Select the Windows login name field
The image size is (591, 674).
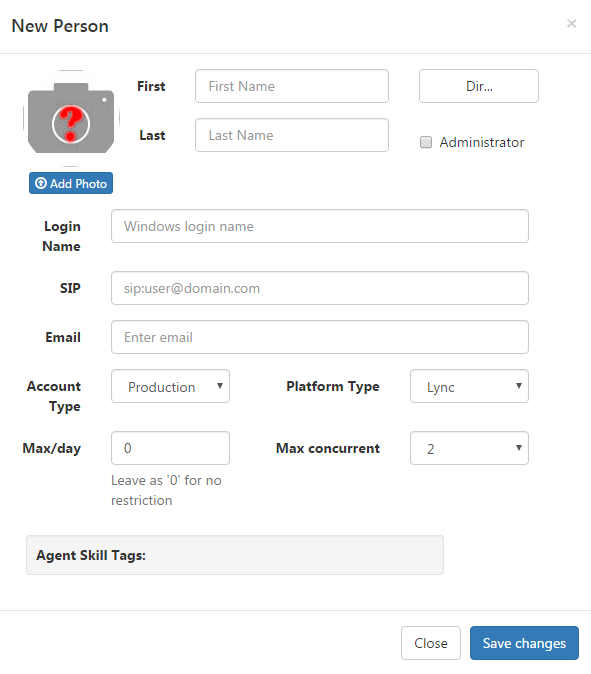tap(320, 226)
